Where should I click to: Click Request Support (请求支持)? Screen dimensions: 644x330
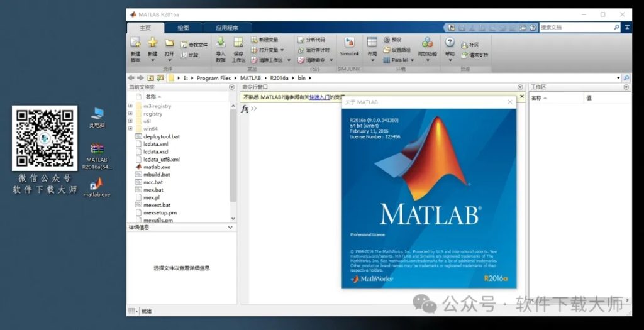click(474, 55)
